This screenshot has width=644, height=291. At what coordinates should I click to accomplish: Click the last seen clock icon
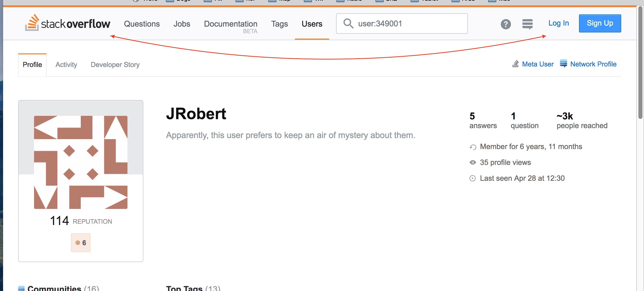pos(473,178)
